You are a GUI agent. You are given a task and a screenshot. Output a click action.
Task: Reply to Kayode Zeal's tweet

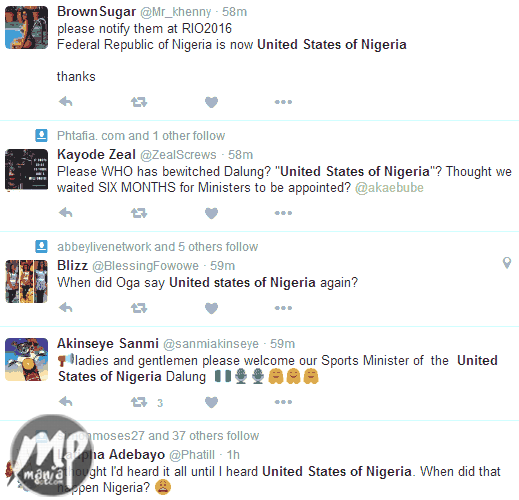66,212
